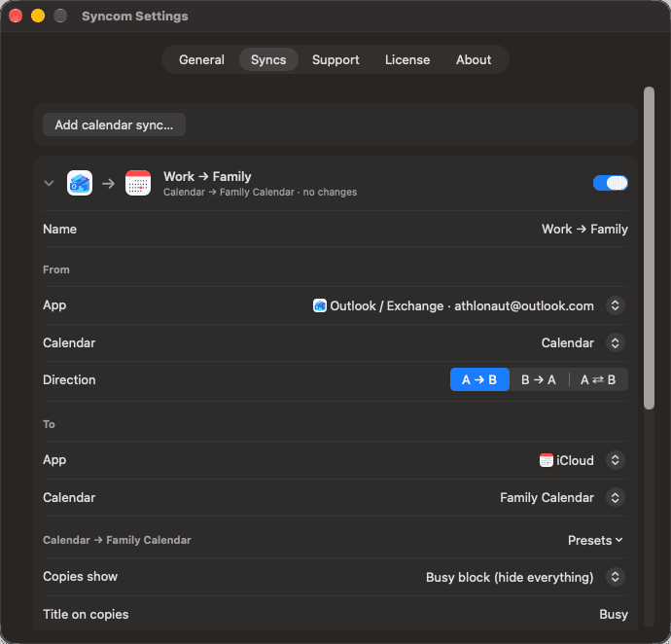Click the small Outlook icon in the From App row

point(320,305)
